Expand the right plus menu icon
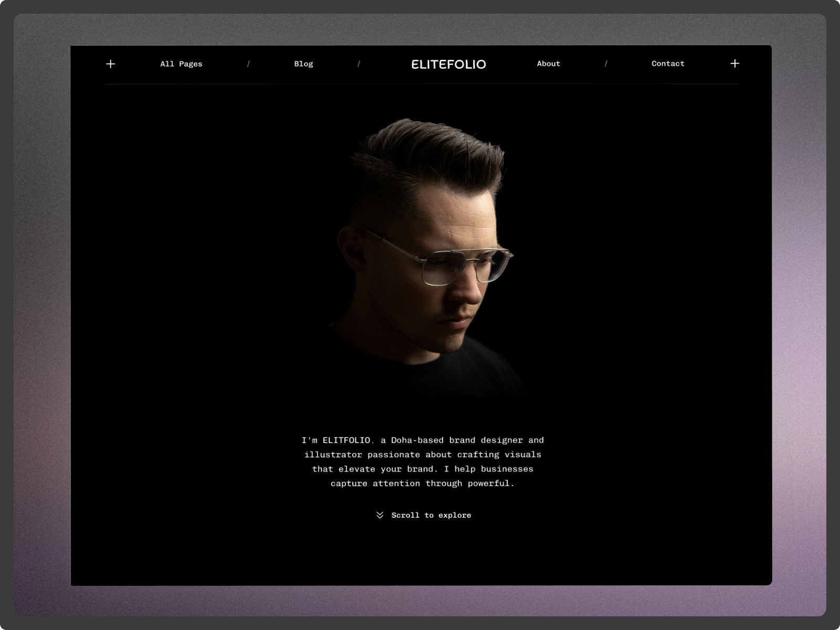The width and height of the screenshot is (840, 630). pos(735,64)
